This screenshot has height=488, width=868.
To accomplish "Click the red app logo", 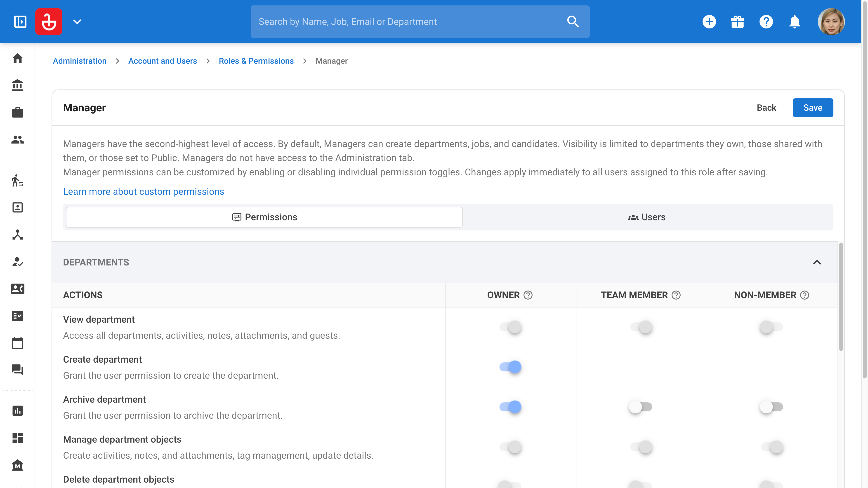I will click(49, 21).
